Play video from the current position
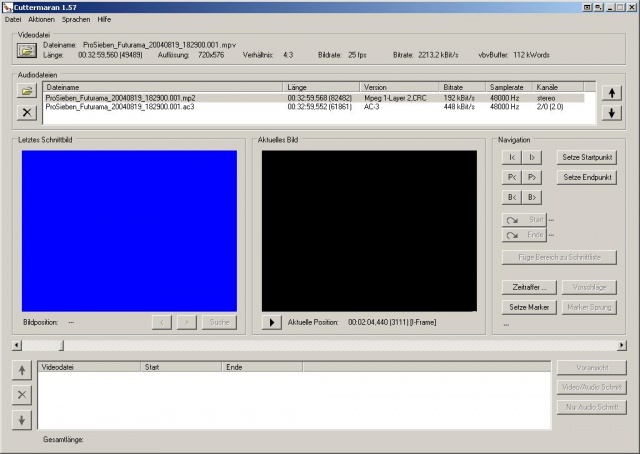640x454 pixels. point(271,322)
